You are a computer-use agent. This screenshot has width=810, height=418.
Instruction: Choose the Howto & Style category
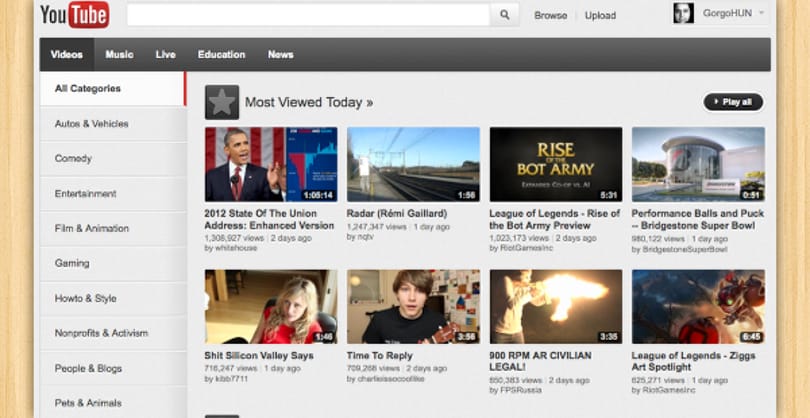(113, 298)
